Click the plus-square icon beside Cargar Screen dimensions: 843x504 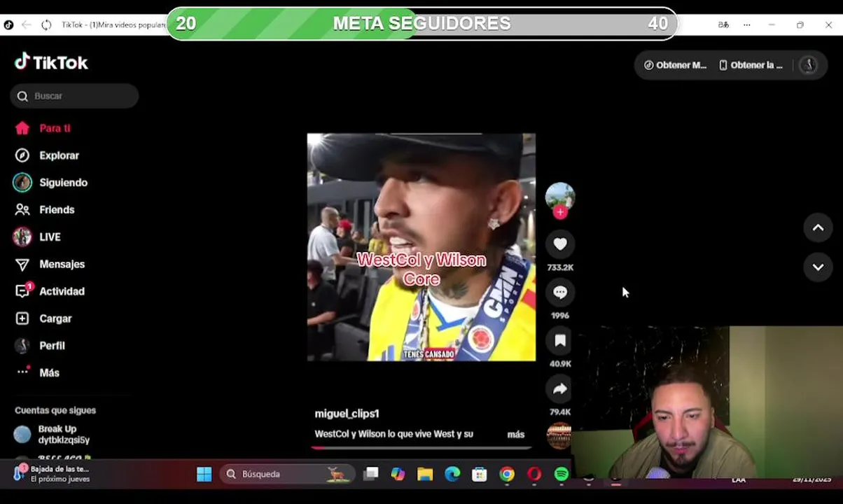(x=22, y=318)
